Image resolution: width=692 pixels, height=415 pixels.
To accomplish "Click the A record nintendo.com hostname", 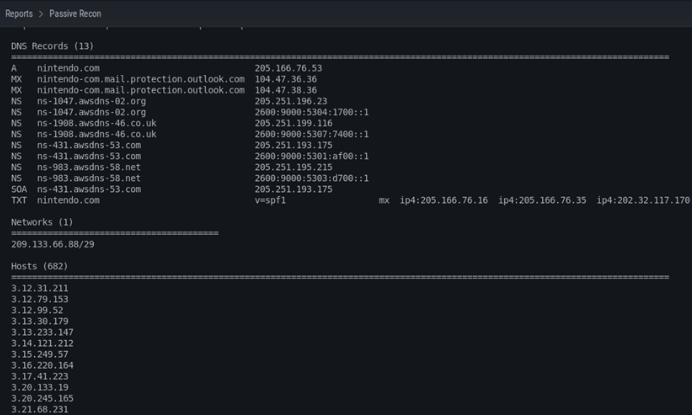I will point(68,68).
